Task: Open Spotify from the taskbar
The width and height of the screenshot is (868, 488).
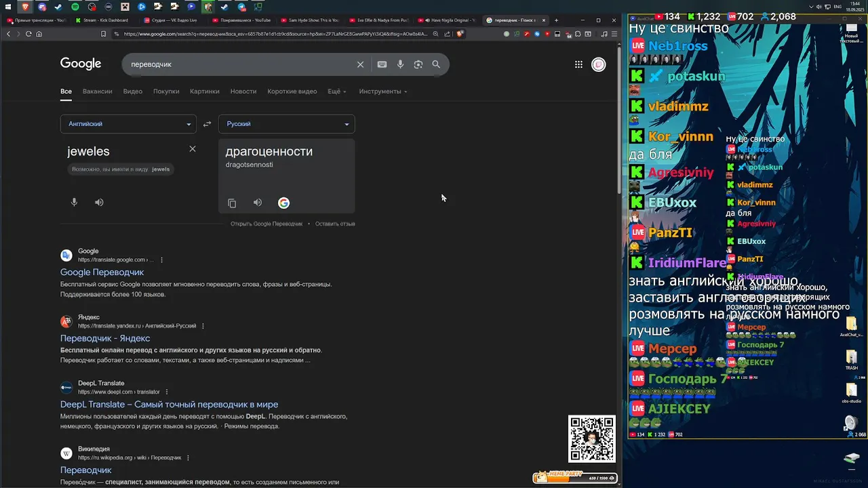Action: pos(75,7)
